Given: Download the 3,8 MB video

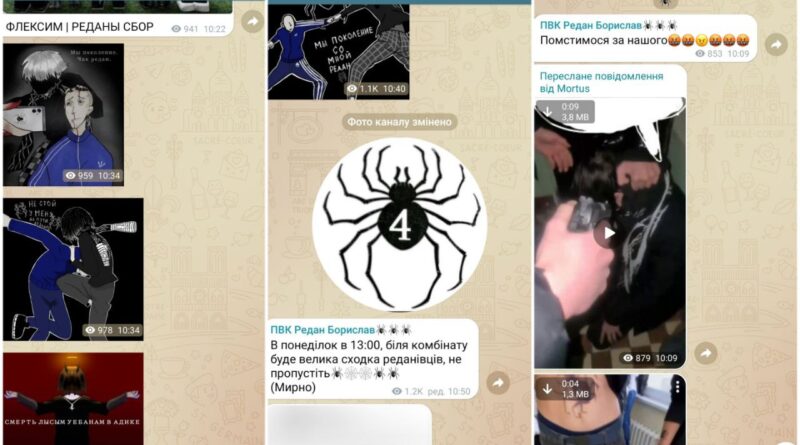Looking at the screenshot, I should pos(547,111).
